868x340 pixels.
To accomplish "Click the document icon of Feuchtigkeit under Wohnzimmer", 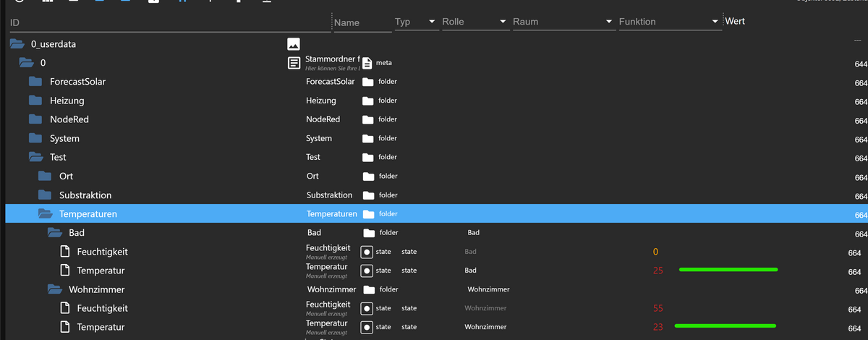I will coord(64,308).
